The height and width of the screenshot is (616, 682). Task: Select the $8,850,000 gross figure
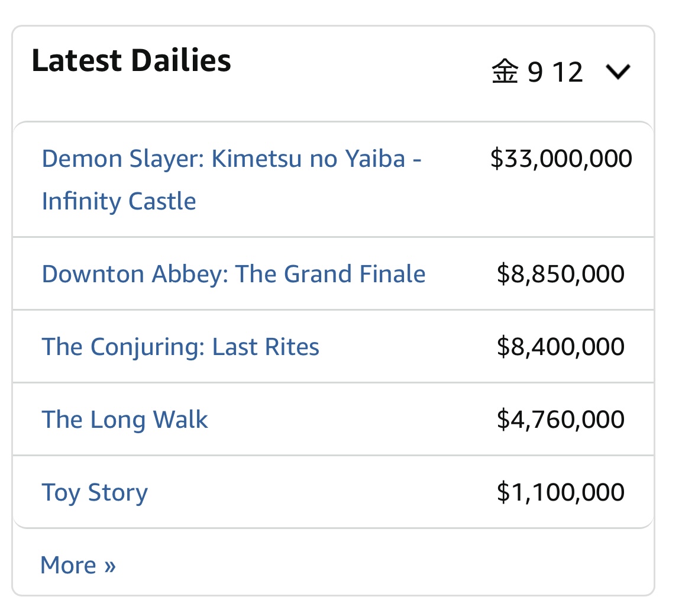point(561,274)
